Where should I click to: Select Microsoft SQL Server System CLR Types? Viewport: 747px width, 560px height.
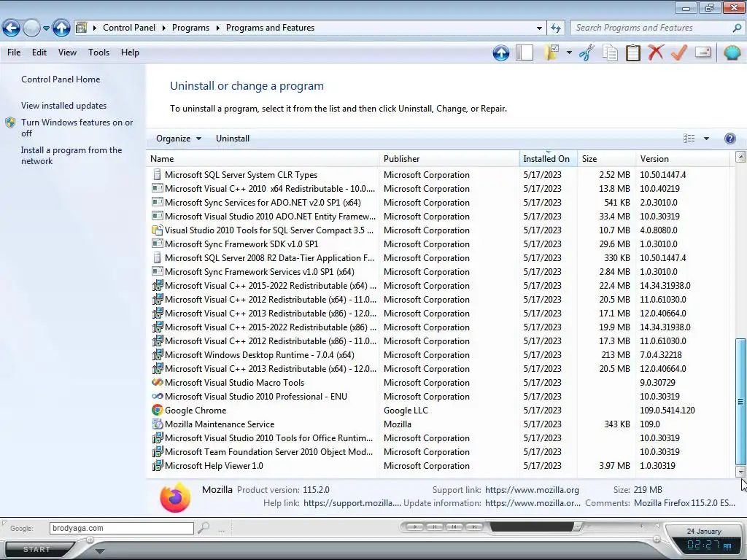pyautogui.click(x=440, y=175)
